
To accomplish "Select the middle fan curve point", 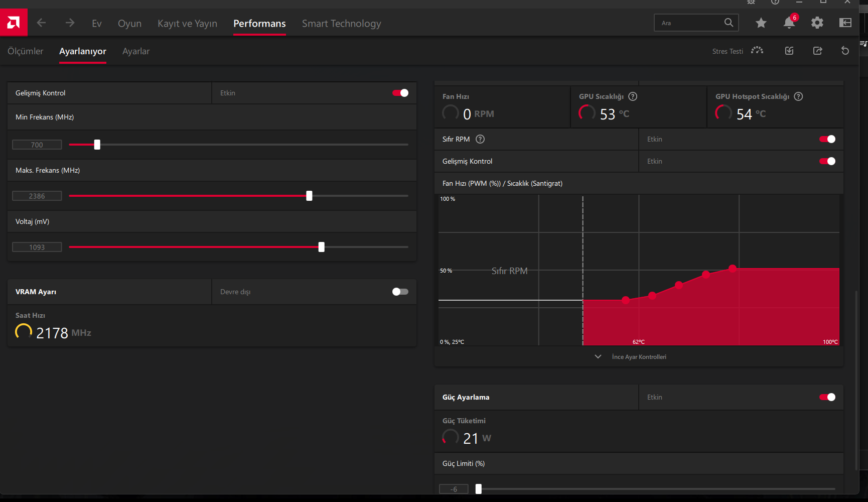I will click(x=679, y=285).
